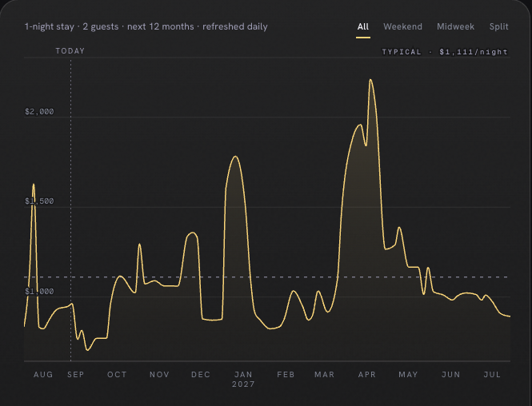Click the $1,500 axis label
The width and height of the screenshot is (532, 406).
point(39,201)
